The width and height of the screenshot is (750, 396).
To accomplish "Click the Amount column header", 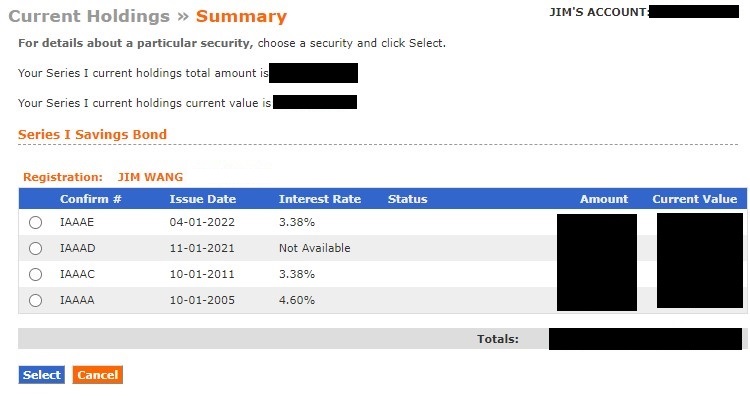I will [x=604, y=199].
